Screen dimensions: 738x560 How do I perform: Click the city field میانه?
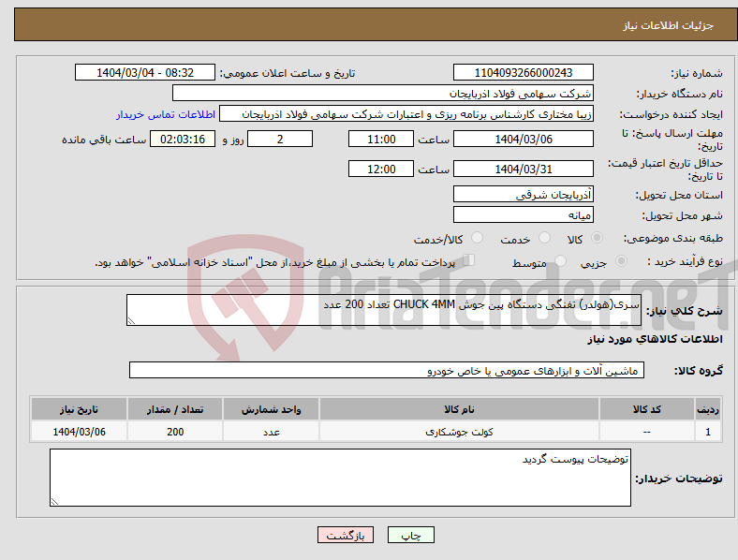point(524,214)
